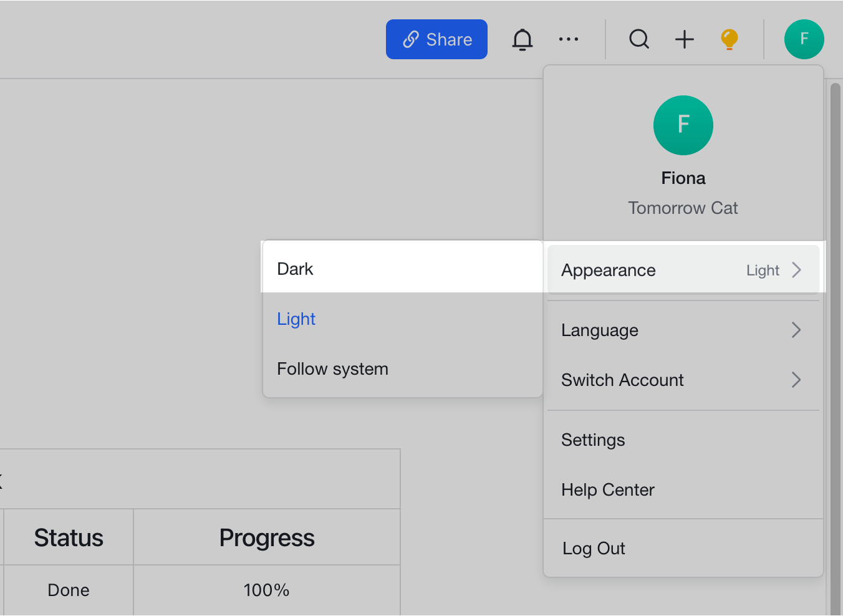843x616 pixels.
Task: Click the Progress column header
Action: [266, 537]
